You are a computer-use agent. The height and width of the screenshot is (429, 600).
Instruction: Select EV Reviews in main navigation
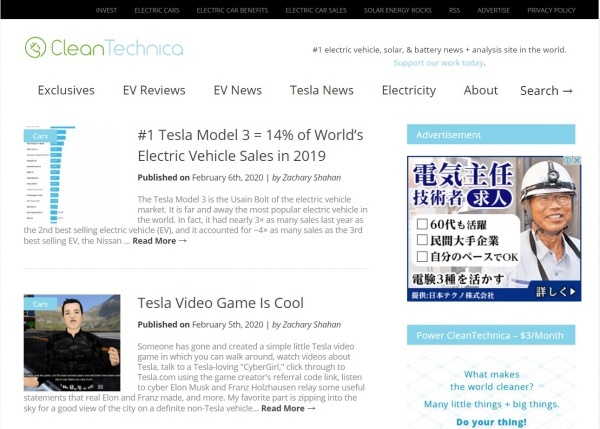click(154, 90)
